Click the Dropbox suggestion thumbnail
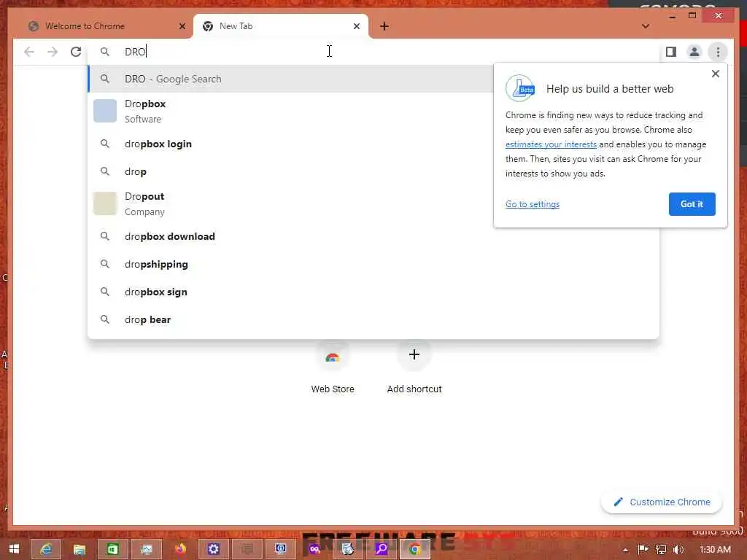 click(x=105, y=111)
